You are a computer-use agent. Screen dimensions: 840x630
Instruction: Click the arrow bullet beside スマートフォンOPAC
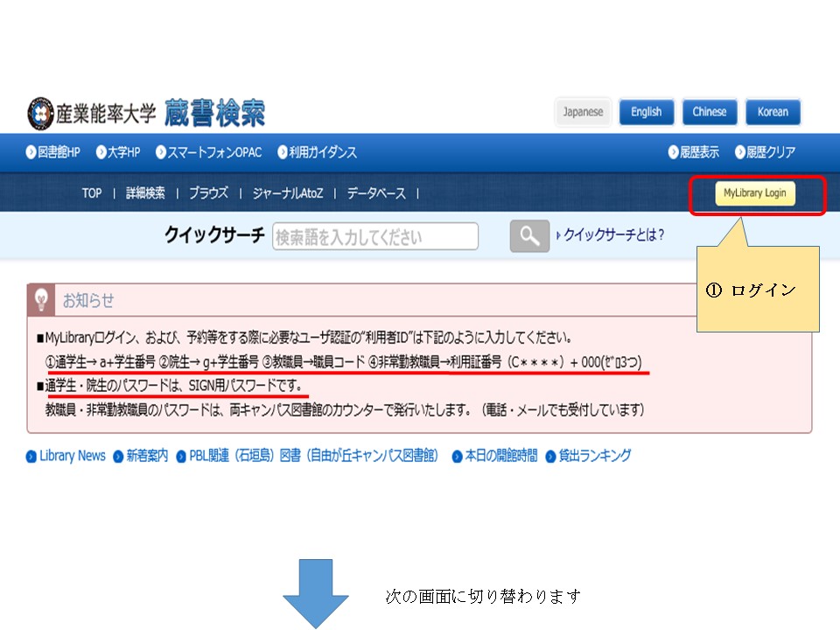pos(161,152)
